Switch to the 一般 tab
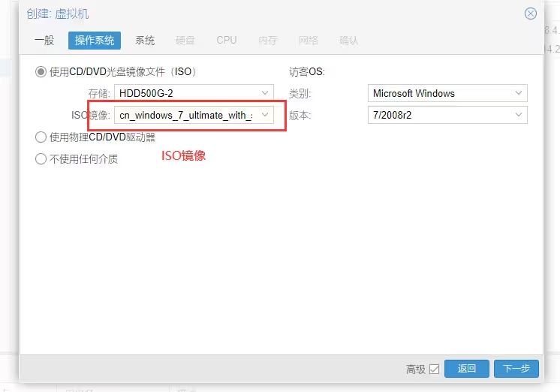 click(x=44, y=41)
